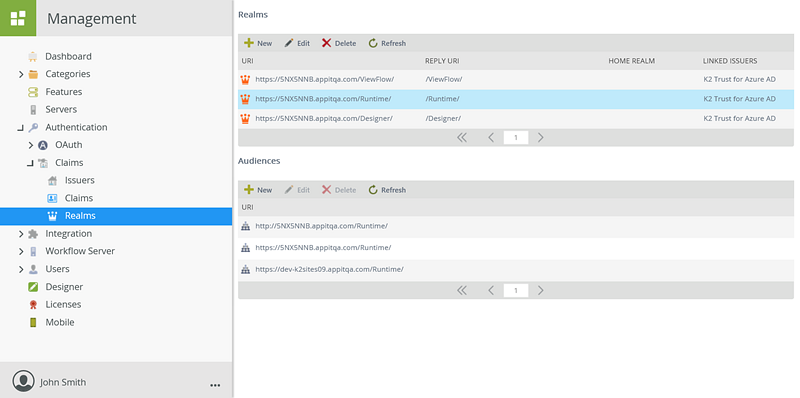Image resolution: width=800 pixels, height=398 pixels.
Task: Click John Smith's user avatar icon
Action: (23, 382)
